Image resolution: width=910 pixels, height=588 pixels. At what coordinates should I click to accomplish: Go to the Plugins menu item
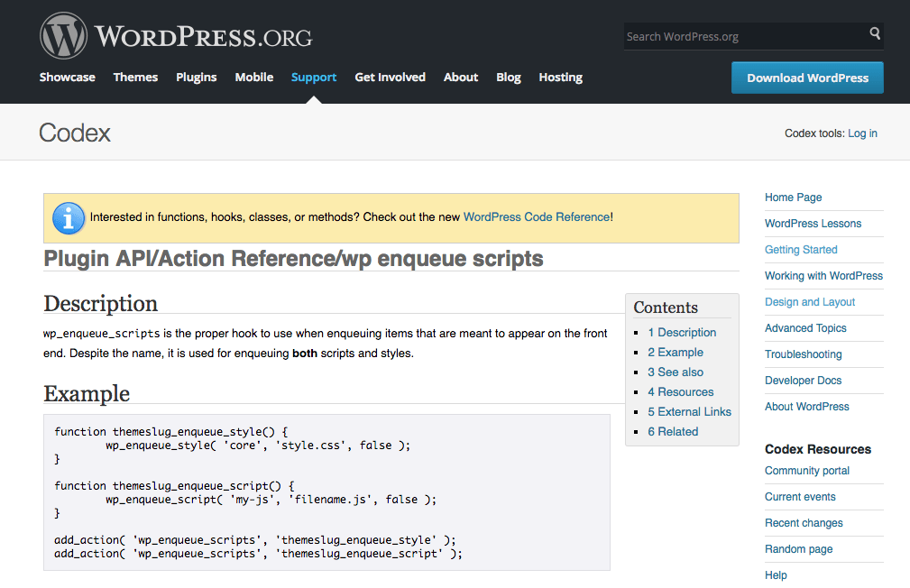(x=197, y=78)
